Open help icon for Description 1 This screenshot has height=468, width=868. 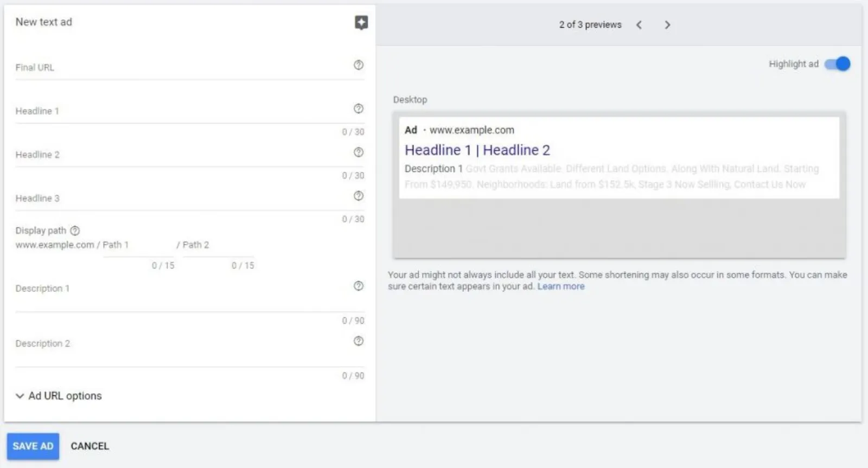point(359,286)
